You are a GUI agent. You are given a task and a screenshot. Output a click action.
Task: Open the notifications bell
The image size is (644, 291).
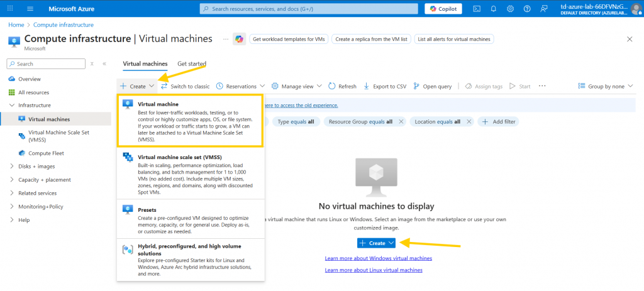point(494,9)
